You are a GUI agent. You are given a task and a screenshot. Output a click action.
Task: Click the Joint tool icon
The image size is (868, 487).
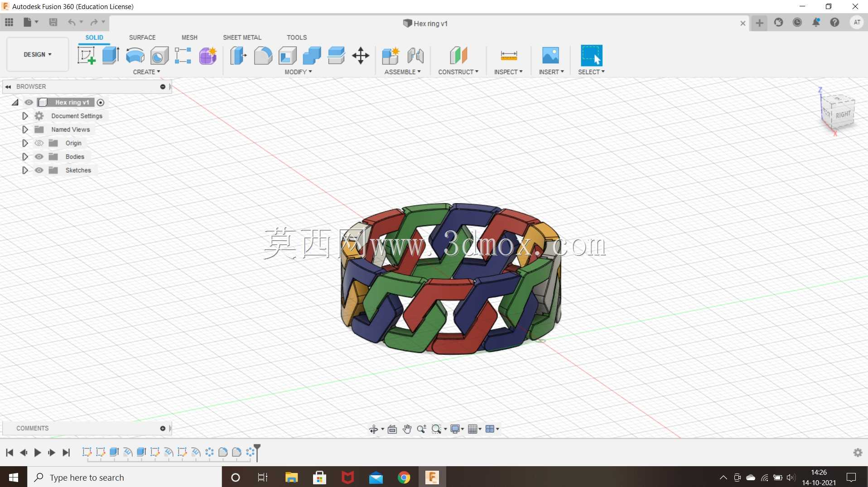tap(415, 56)
